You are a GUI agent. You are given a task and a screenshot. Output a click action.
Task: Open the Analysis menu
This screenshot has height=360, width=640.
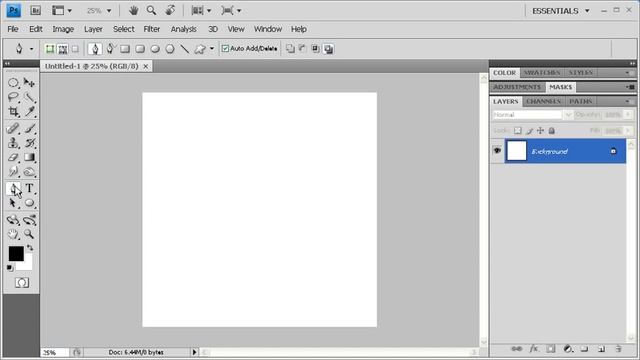[183, 29]
